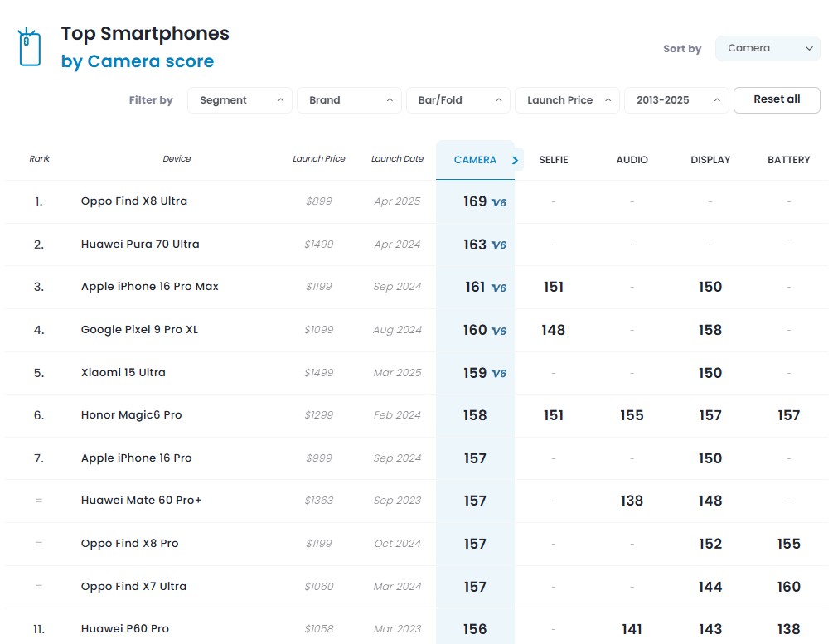The image size is (833, 644).
Task: Open the Sort by Camera dropdown
Action: (x=768, y=48)
